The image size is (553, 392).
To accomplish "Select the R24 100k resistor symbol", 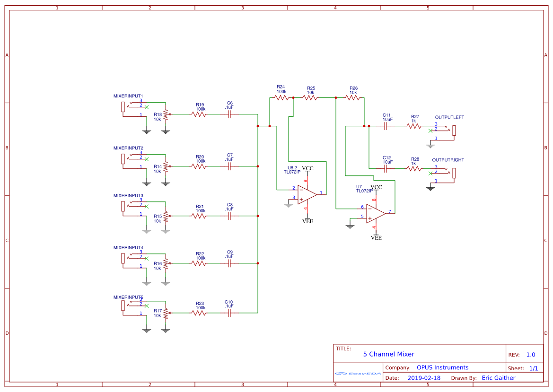I will pyautogui.click(x=280, y=97).
